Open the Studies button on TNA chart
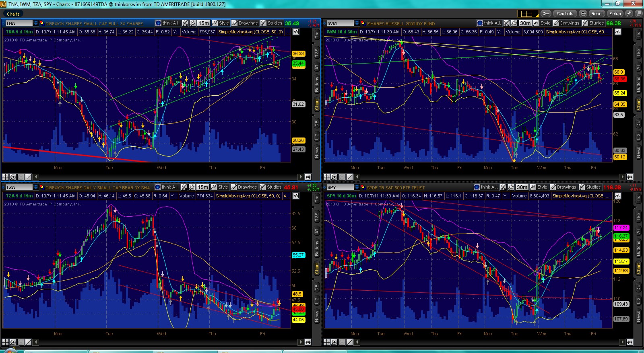Viewport: 644px width, 353px height. point(272,23)
